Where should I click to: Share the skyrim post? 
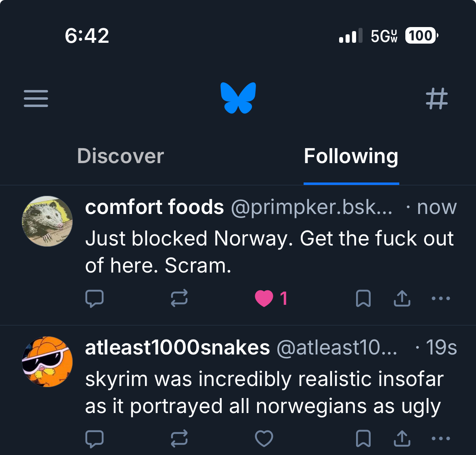coord(402,439)
